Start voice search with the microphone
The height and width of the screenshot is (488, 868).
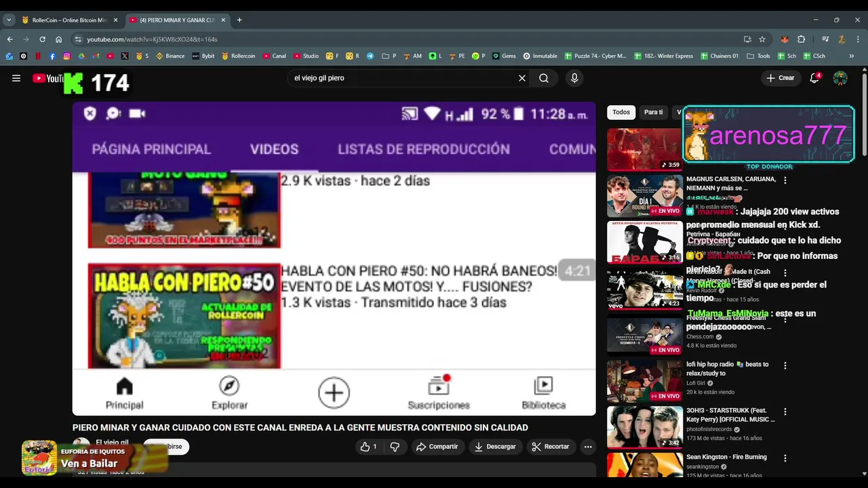tap(574, 78)
